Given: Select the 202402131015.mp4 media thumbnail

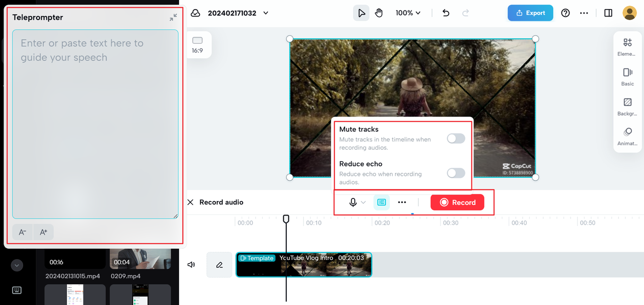Looking at the screenshot, I should (x=75, y=259).
